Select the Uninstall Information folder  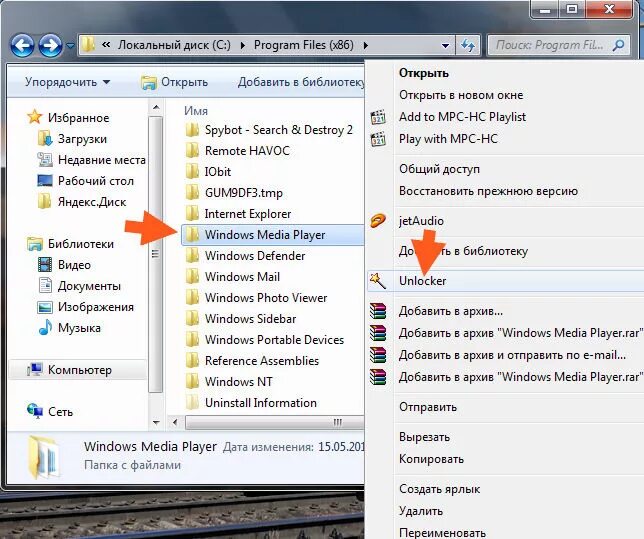pyautogui.click(x=250, y=403)
